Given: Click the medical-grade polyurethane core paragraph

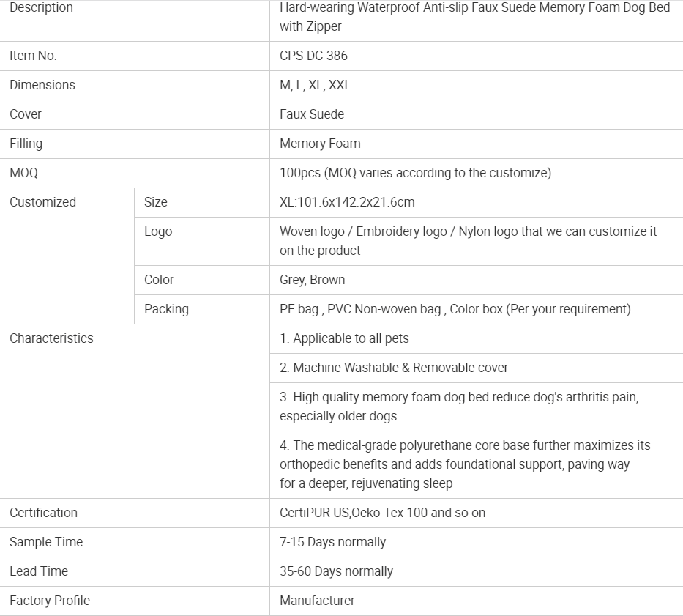Looking at the screenshot, I should (464, 464).
